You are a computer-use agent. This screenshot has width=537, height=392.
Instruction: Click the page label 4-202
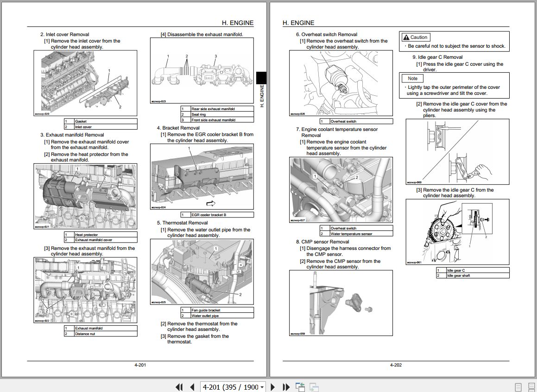click(395, 365)
